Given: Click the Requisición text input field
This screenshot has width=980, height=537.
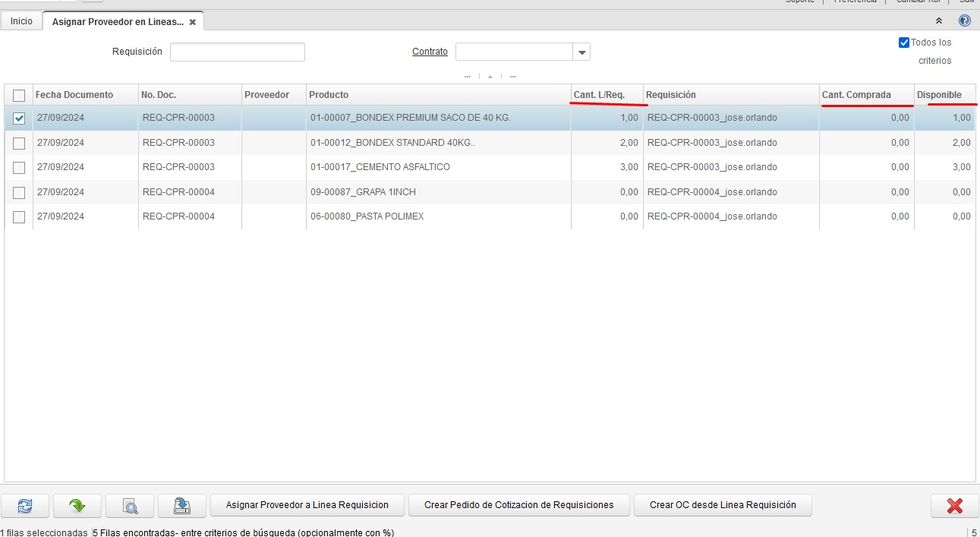Looking at the screenshot, I should coord(237,52).
